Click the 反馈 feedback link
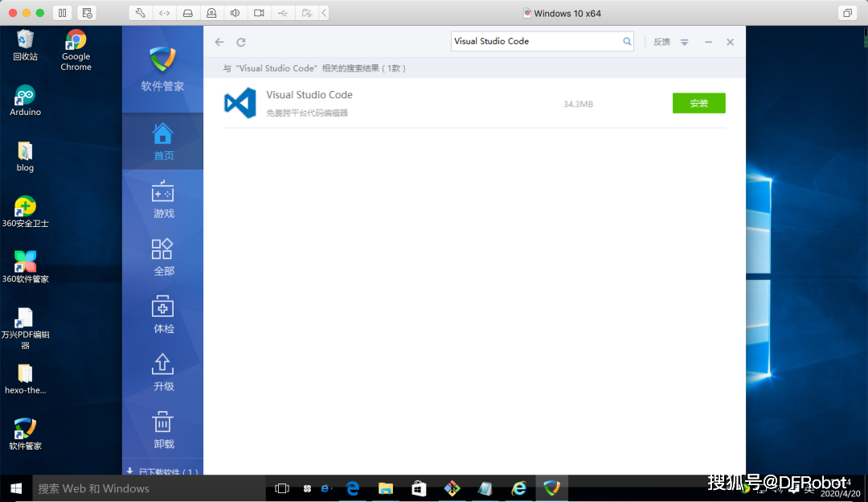The width and height of the screenshot is (868, 502). (x=661, y=42)
